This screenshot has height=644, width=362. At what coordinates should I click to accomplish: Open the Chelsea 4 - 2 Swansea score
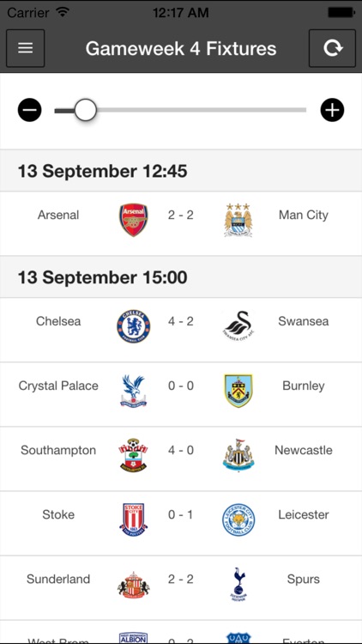tap(181, 321)
